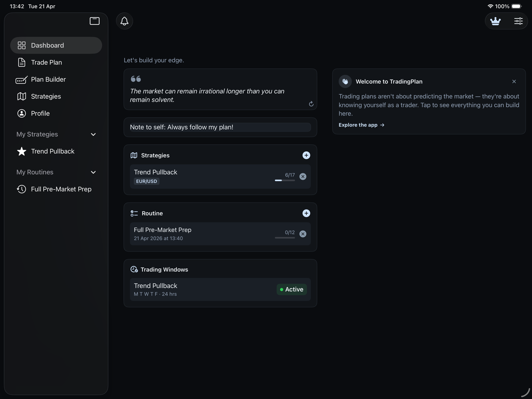Screen dimensions: 532x399
Task: Click the star icon beside Trend Pullback
Action: 22,151
